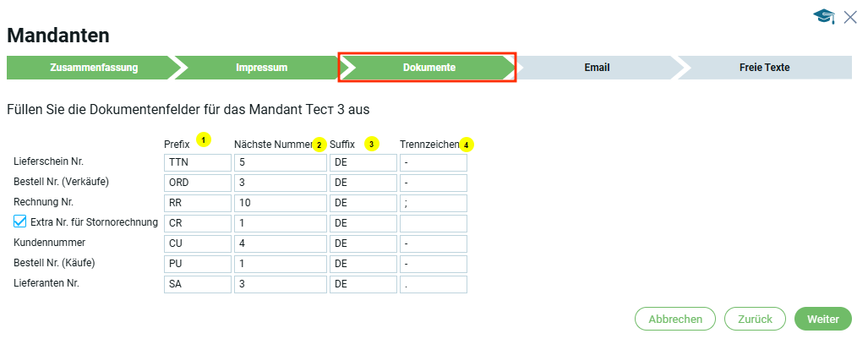Screen dimensions: 868x339
Task: Click yellow help marker 2 beside Nächste Nummer
Action: (x=319, y=145)
